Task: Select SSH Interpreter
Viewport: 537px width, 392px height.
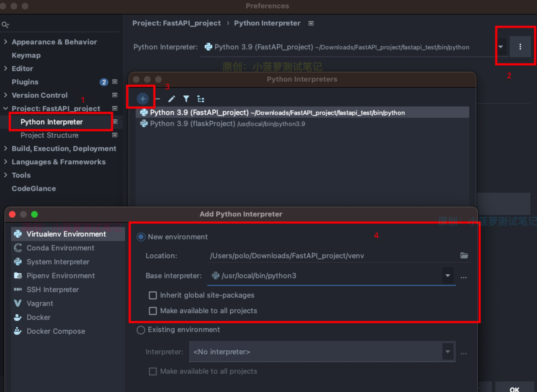Action: (x=68, y=290)
